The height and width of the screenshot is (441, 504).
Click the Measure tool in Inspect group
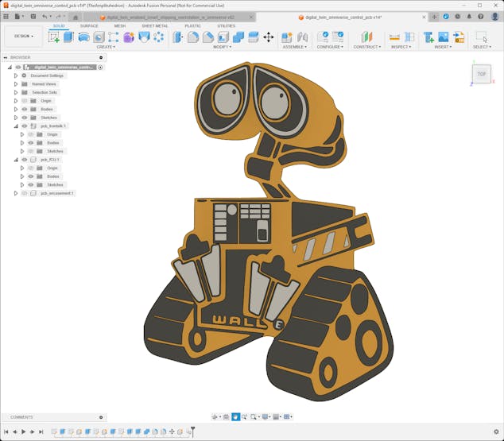[395, 37]
